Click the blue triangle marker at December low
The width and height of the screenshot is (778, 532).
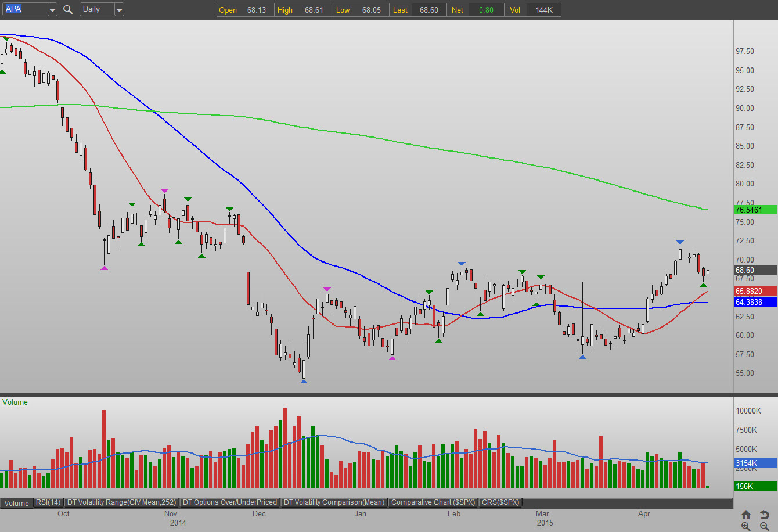(304, 382)
